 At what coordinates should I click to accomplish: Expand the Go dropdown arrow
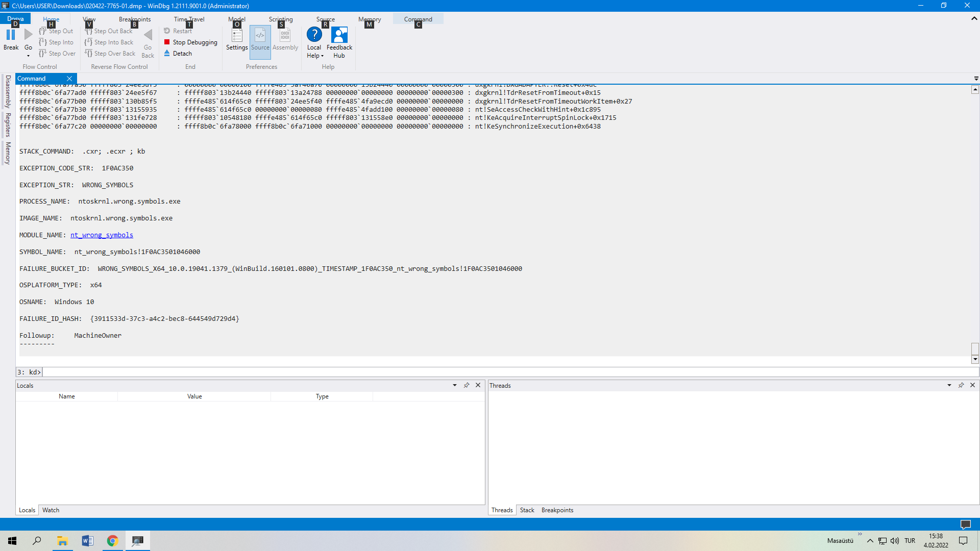click(x=29, y=56)
